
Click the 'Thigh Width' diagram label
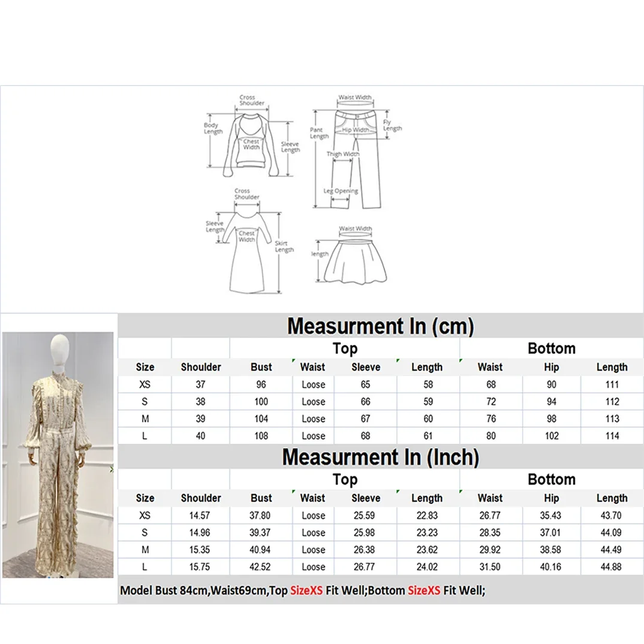(343, 154)
